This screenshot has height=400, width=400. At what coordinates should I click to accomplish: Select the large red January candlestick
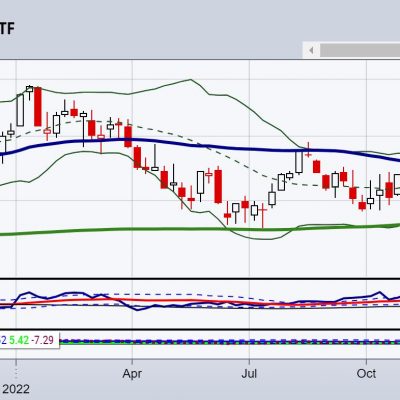point(38,107)
